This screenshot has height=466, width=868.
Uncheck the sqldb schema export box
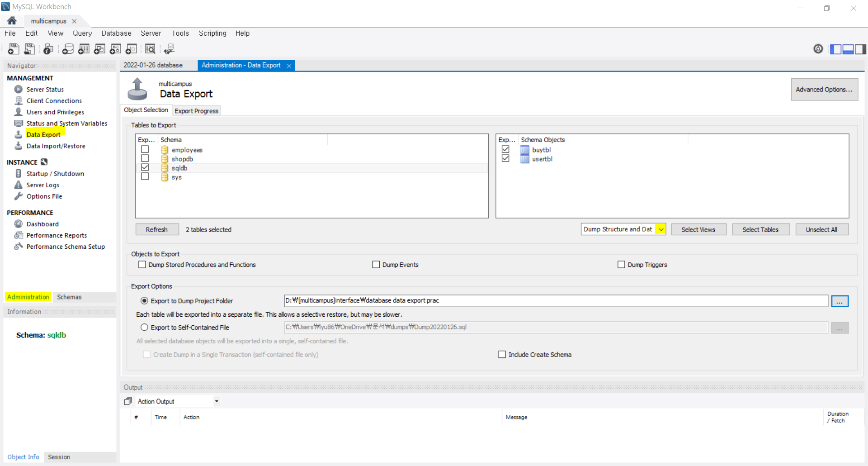pyautogui.click(x=145, y=167)
